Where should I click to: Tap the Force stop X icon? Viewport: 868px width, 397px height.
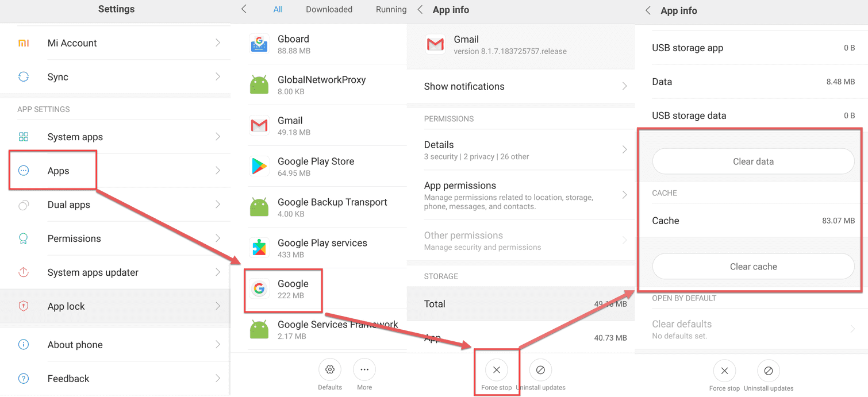click(x=496, y=369)
